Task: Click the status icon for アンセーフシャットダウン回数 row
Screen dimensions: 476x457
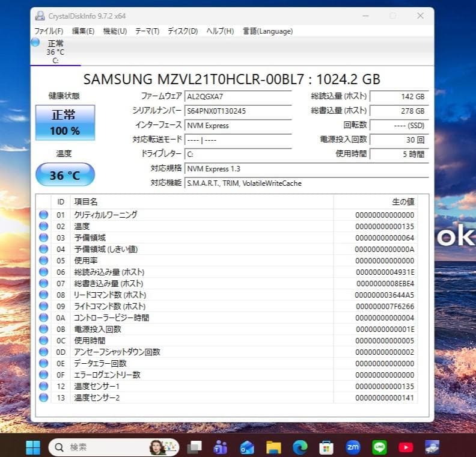Action: pyautogui.click(x=44, y=352)
